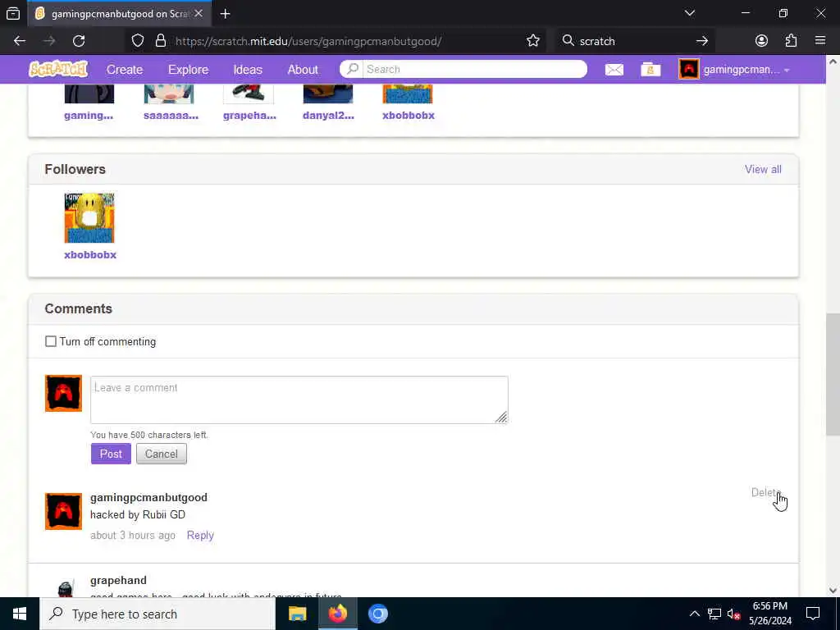Go back with the browser back arrow

[x=20, y=41]
